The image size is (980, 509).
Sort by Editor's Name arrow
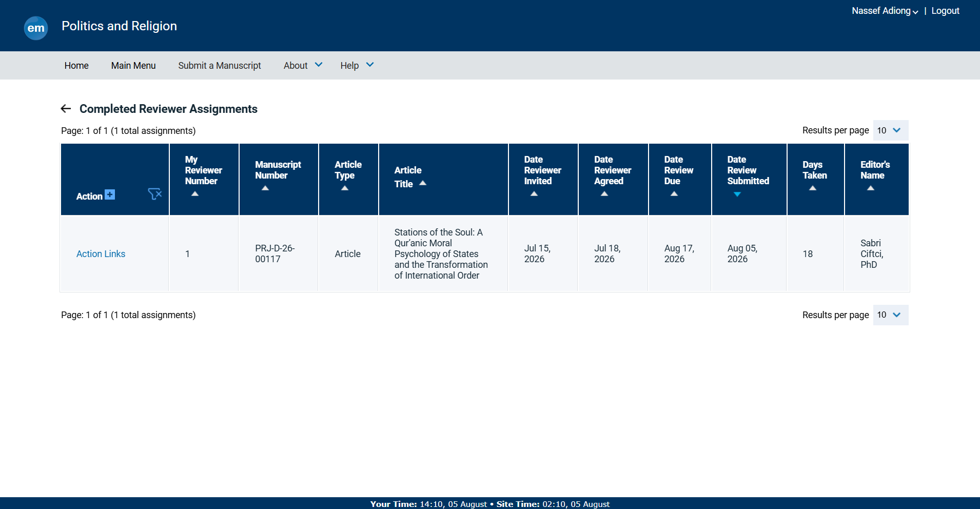[x=871, y=188]
